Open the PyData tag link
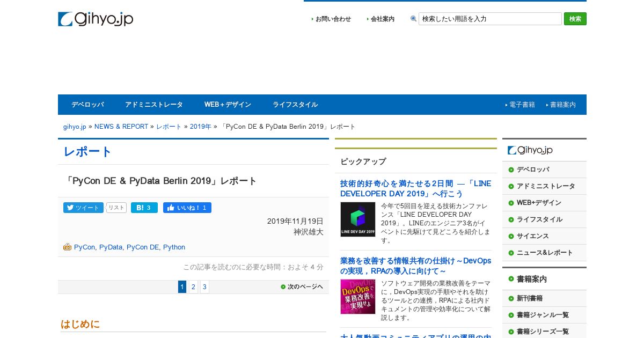Viewport: 644px width, 338px height. (111, 247)
